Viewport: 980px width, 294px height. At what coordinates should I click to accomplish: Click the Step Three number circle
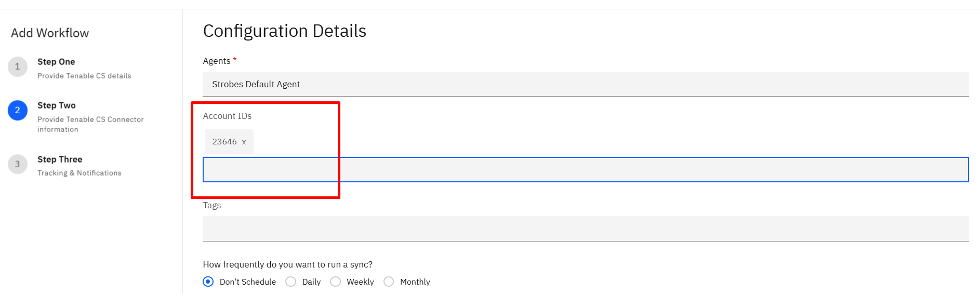click(x=18, y=164)
